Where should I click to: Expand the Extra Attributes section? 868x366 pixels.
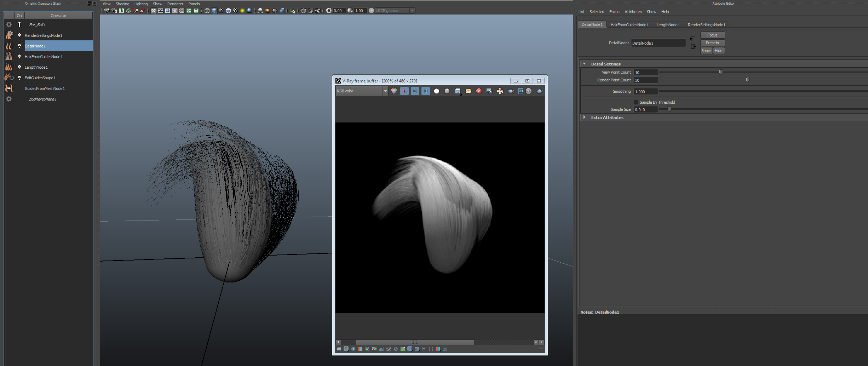coord(585,118)
